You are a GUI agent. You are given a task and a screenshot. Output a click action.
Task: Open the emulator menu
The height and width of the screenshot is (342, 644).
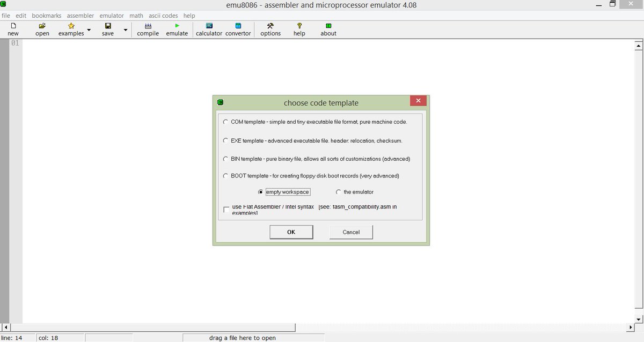pos(112,16)
